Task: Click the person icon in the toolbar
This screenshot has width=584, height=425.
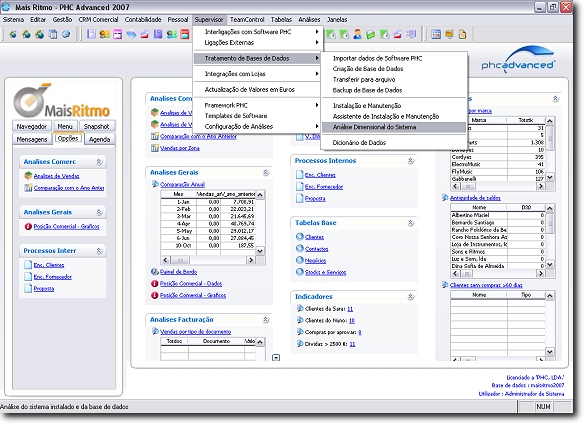Action: click(x=357, y=34)
